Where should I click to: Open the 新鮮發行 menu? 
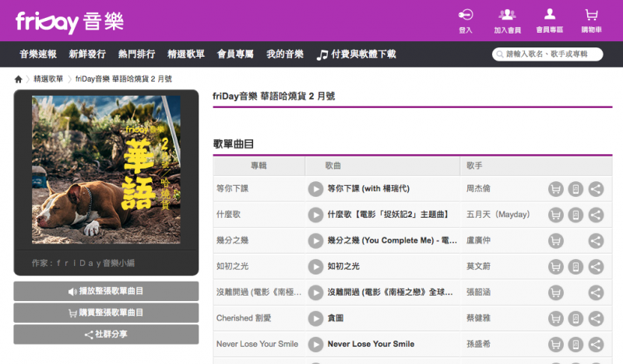coord(87,54)
